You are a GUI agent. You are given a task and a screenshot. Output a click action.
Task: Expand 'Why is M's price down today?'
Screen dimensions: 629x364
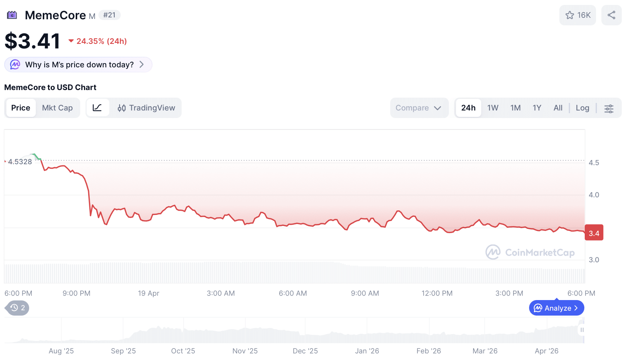tap(78, 65)
